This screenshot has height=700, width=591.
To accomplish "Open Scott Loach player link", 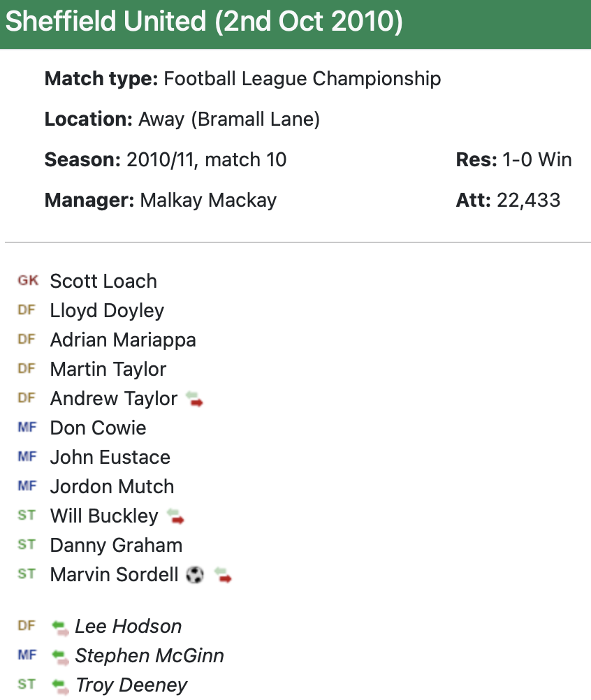I will coord(103,281).
